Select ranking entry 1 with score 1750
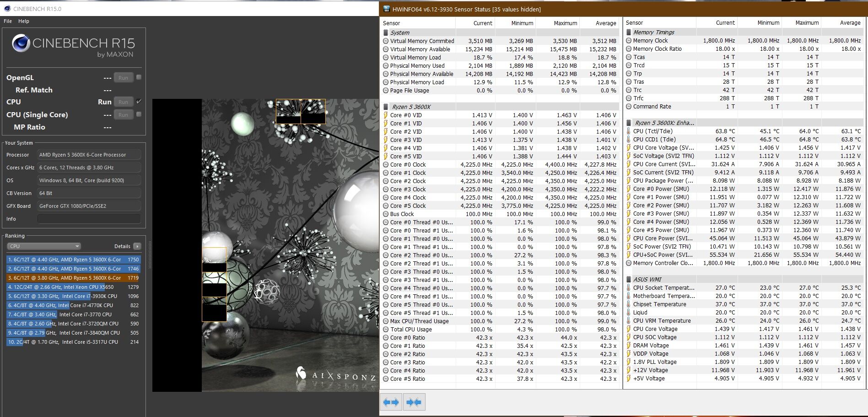 73,260
